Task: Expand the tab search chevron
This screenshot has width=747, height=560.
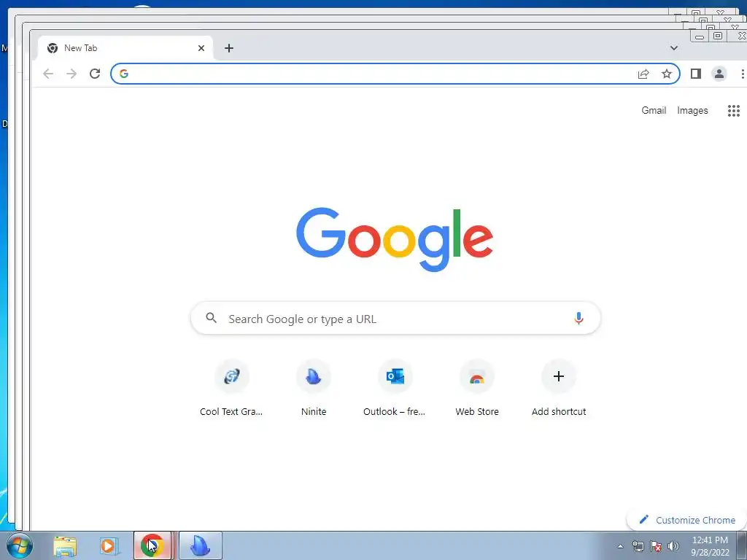Action: coord(673,48)
